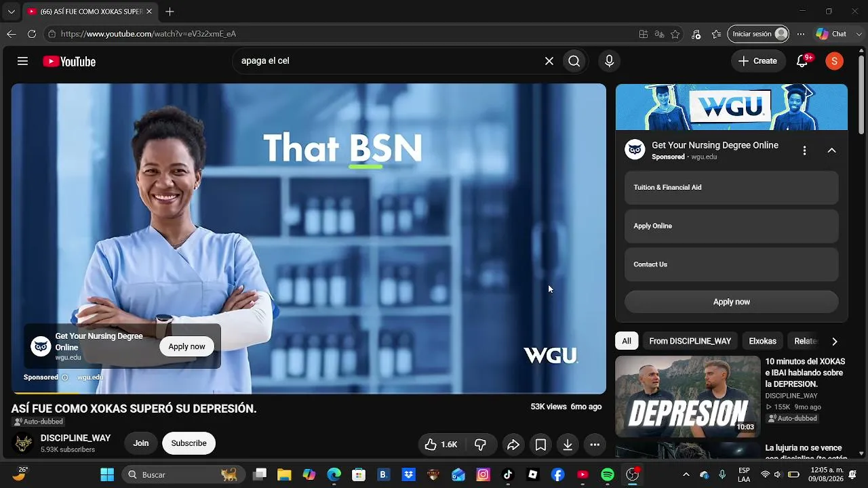The height and width of the screenshot is (488, 868).
Task: Open the volume speaker tray icon
Action: pyautogui.click(x=778, y=474)
